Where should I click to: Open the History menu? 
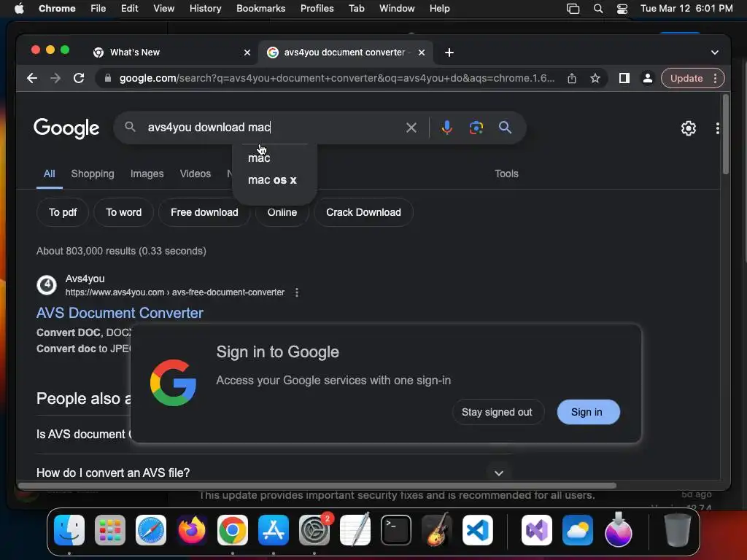click(x=205, y=8)
